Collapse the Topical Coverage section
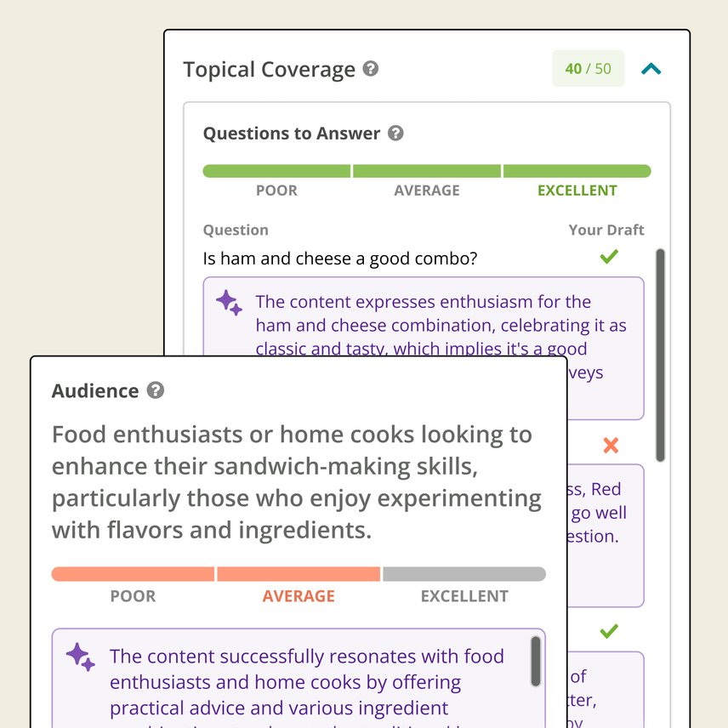The width and height of the screenshot is (728, 728). pyautogui.click(x=650, y=69)
